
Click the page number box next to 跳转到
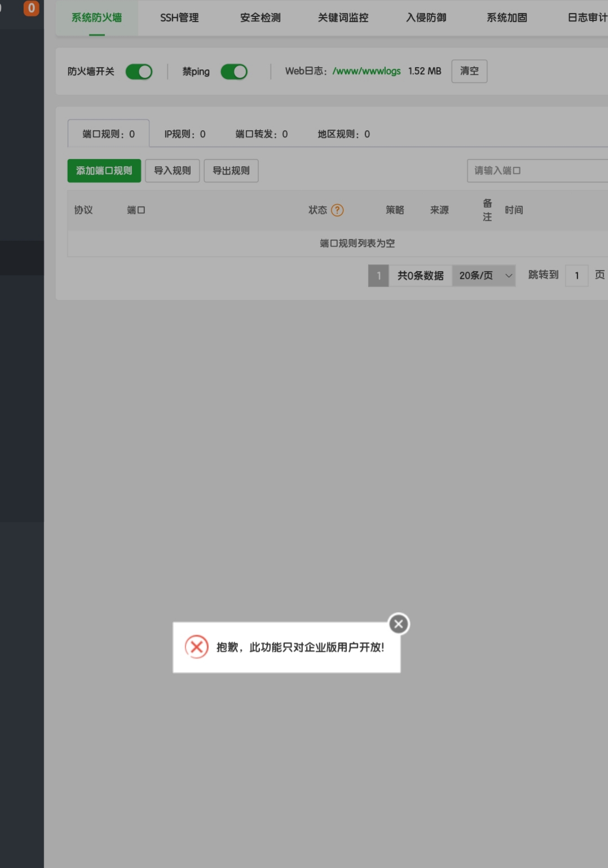(x=576, y=276)
